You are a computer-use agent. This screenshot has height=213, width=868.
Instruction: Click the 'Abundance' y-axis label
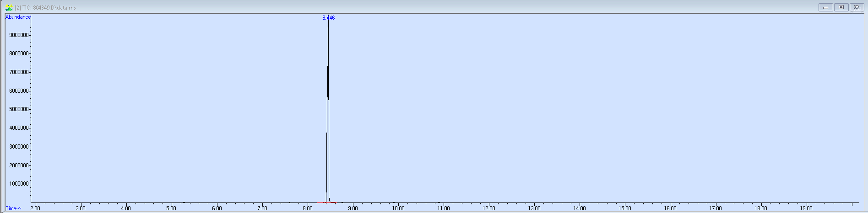tap(18, 17)
